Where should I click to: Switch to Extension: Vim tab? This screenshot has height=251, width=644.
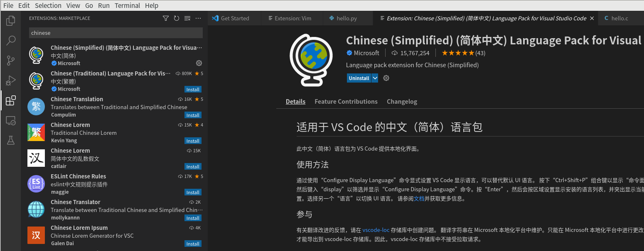293,18
